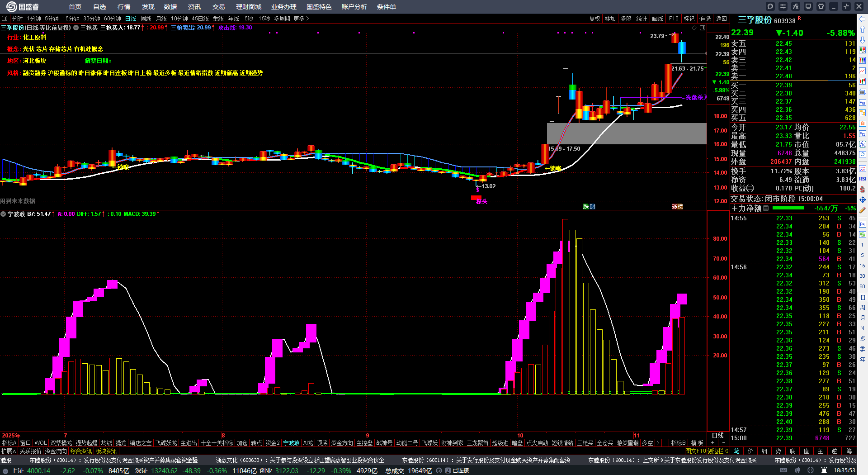
Task: Toggle the 复权 option
Action: (595, 19)
